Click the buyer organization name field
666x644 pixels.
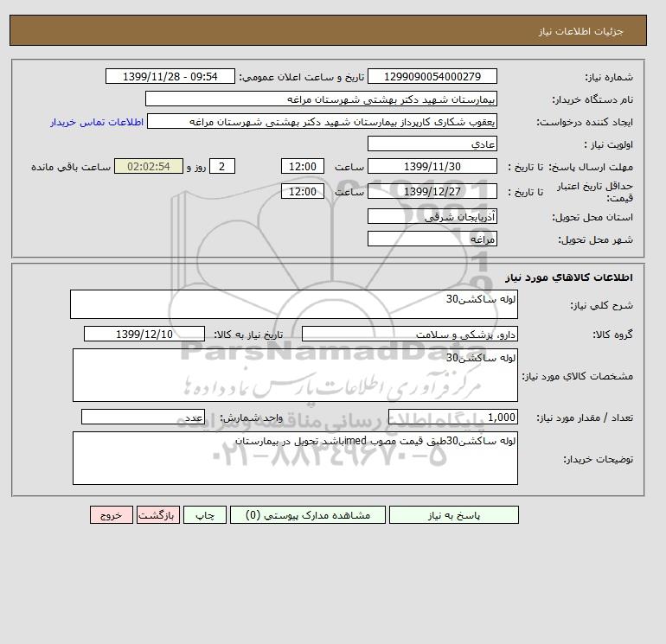pyautogui.click(x=321, y=99)
